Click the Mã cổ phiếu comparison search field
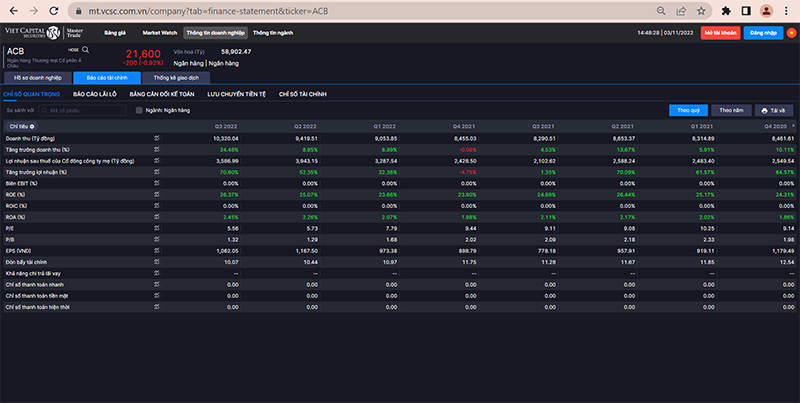Screen dimensions: 800x403 82,110
